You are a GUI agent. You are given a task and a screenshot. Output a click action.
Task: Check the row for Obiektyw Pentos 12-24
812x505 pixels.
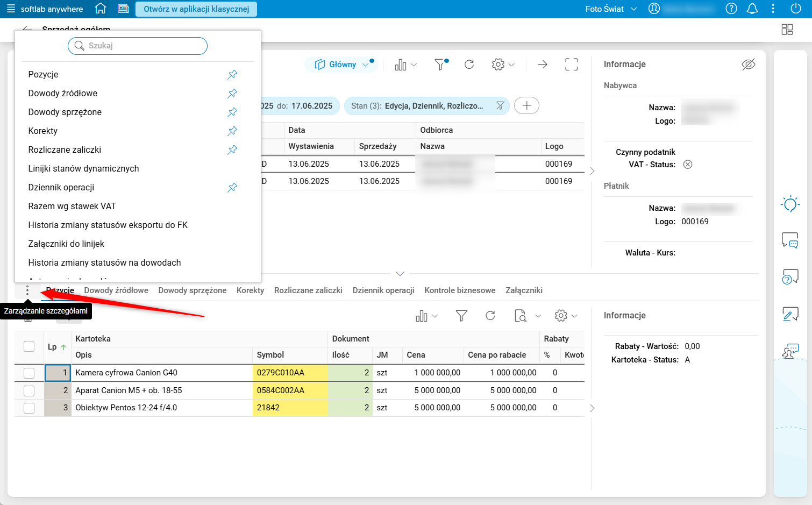click(29, 408)
